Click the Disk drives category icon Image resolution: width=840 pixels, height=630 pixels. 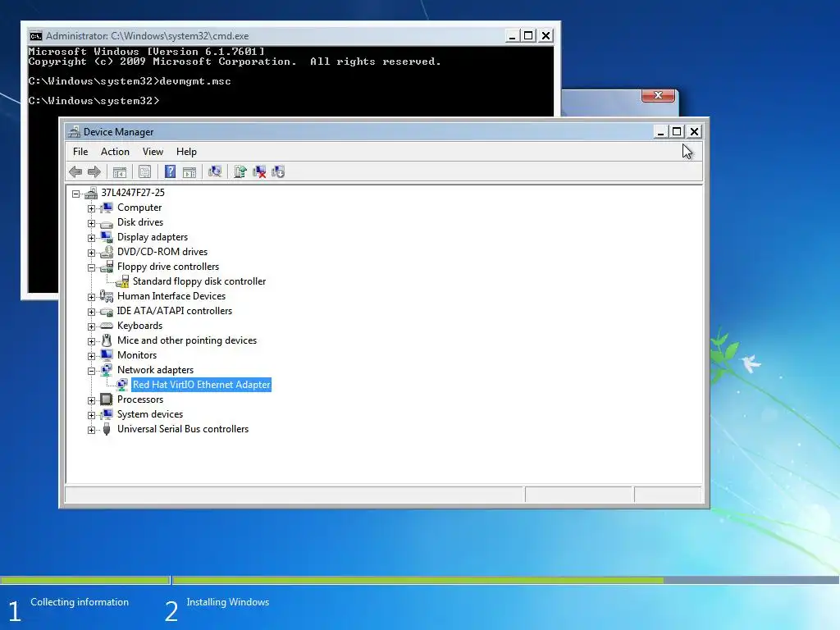[107, 223]
